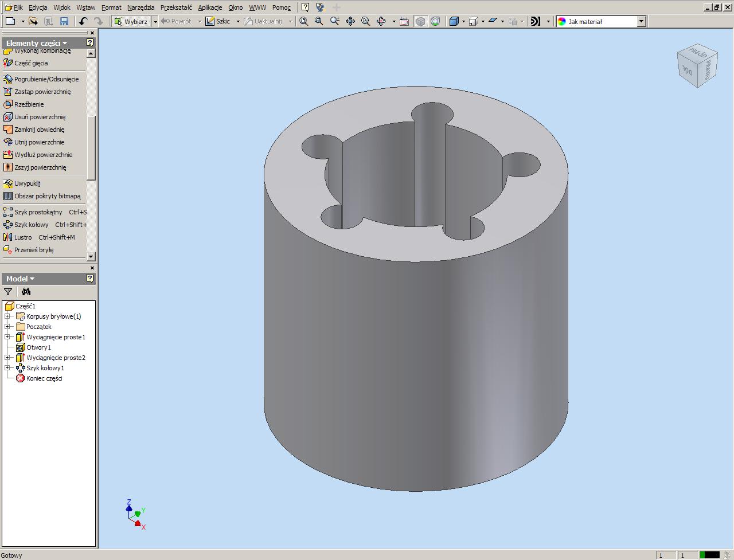Pick the Utnij powierzchnie tool
Viewport: 734px width, 560px height.
tap(34, 142)
